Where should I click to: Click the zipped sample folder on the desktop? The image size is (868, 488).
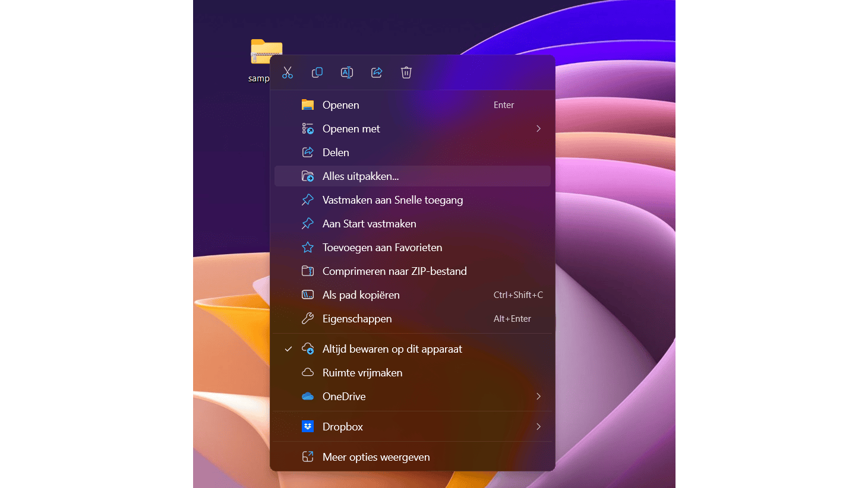click(266, 50)
